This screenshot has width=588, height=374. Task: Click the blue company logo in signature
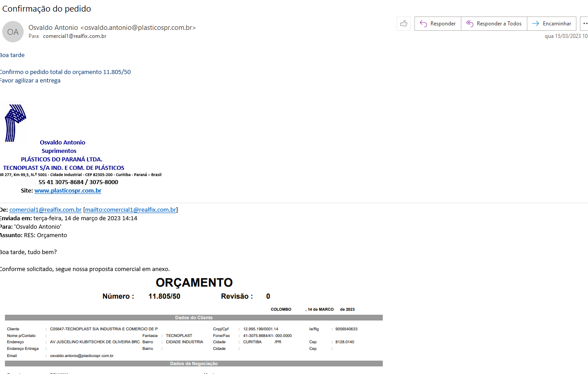16,123
